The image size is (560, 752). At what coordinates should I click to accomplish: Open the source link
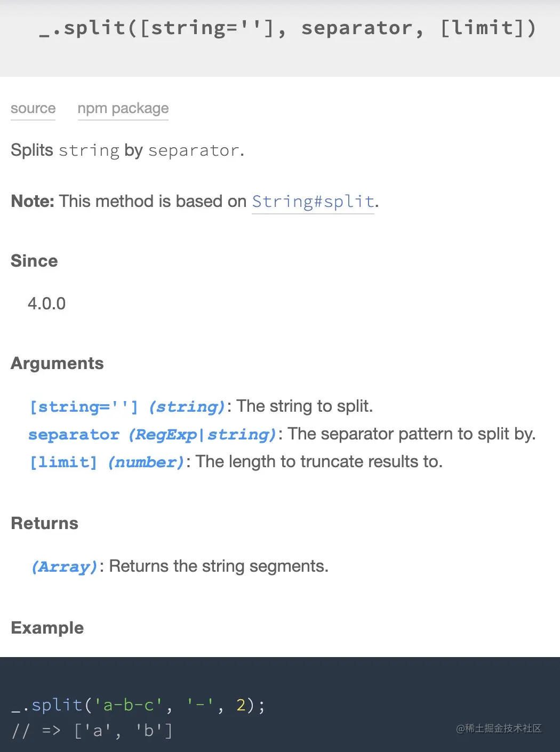click(x=33, y=108)
